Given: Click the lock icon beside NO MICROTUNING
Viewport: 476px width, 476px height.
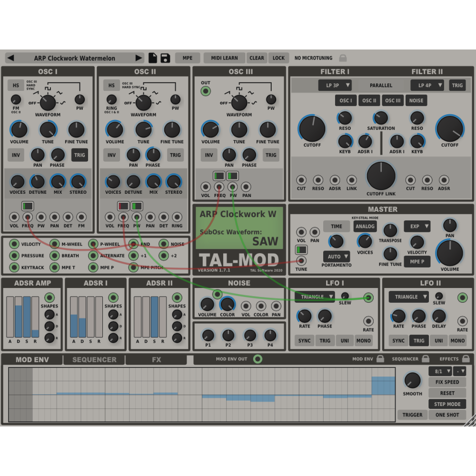Looking at the screenshot, I should (x=344, y=58).
